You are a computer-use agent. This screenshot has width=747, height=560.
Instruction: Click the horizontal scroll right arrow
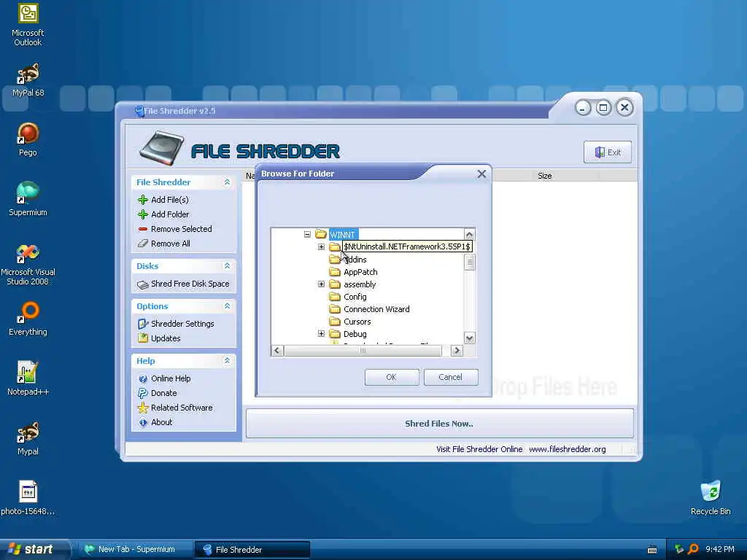tap(457, 351)
